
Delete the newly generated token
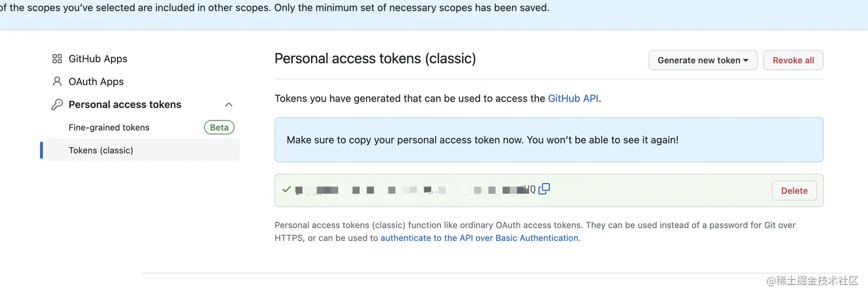coord(794,190)
